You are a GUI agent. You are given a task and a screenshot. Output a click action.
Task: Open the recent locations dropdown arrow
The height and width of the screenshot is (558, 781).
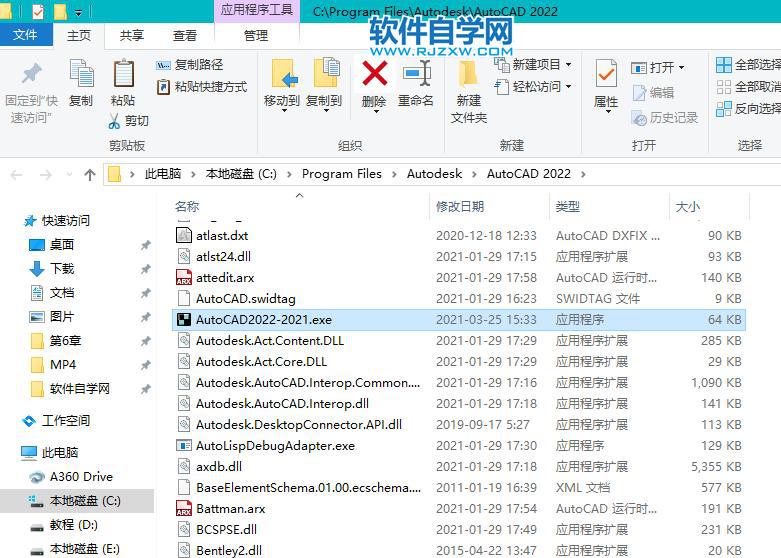coord(69,175)
